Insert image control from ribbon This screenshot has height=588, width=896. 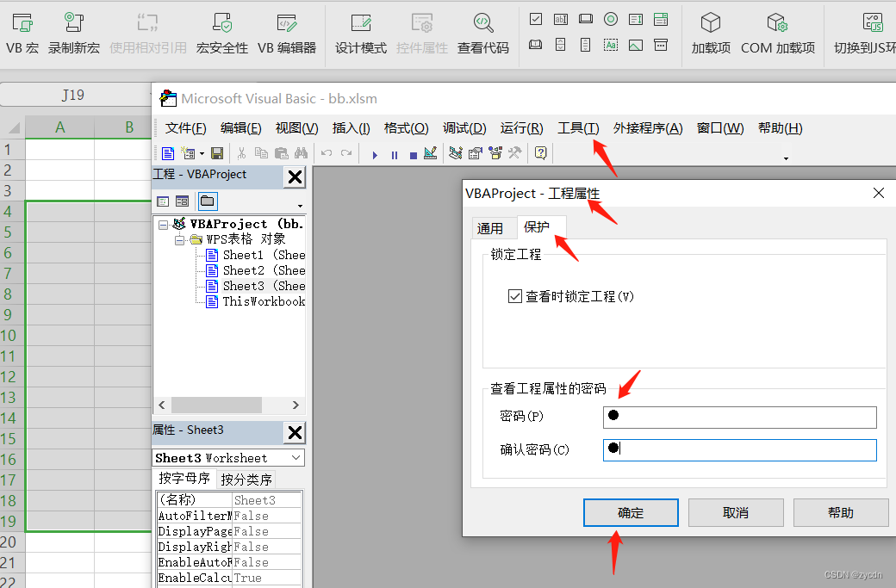636,45
